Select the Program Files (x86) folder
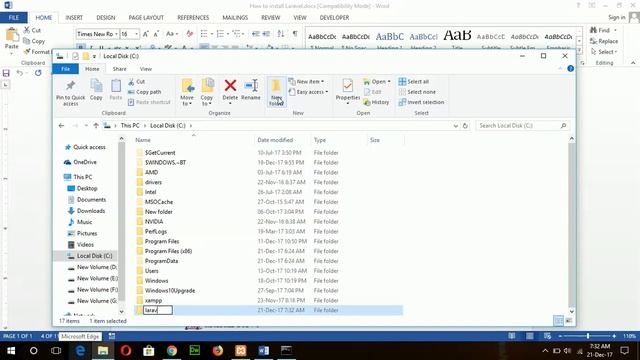The image size is (640, 360). click(x=168, y=251)
